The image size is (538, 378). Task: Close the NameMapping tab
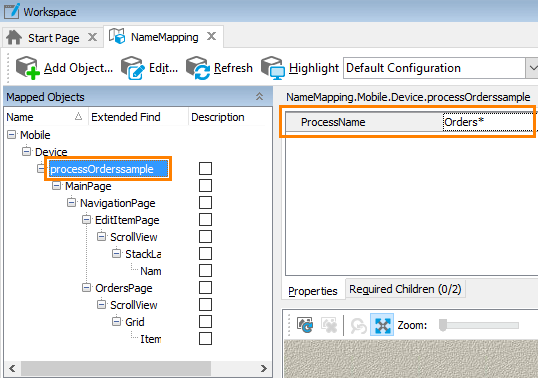(x=212, y=36)
